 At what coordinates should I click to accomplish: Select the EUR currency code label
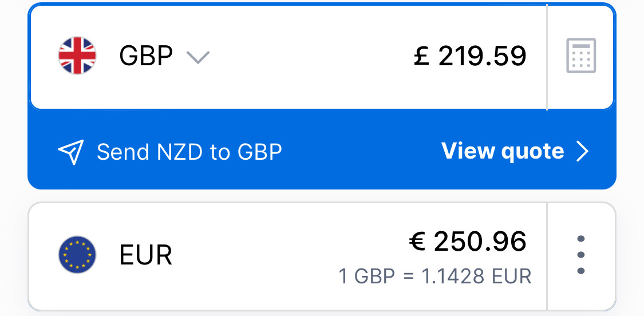click(145, 255)
